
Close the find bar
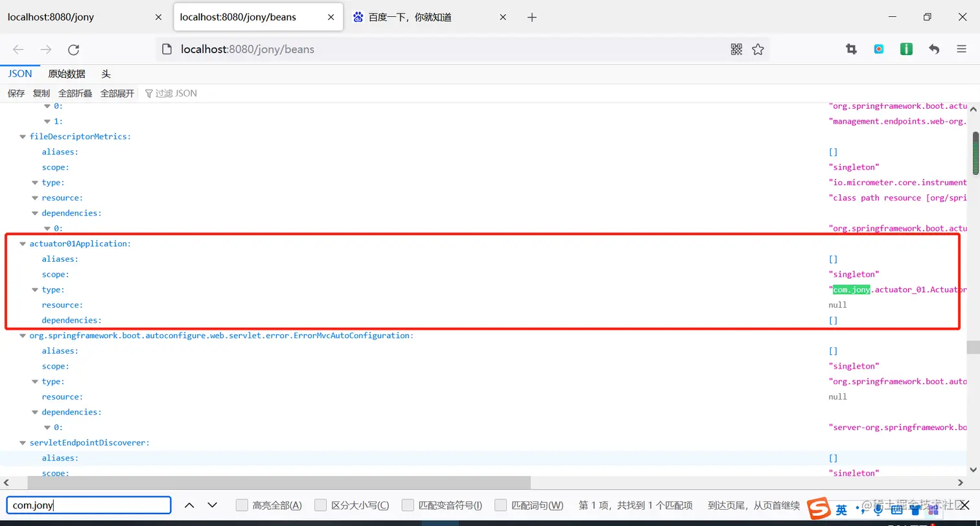(964, 505)
